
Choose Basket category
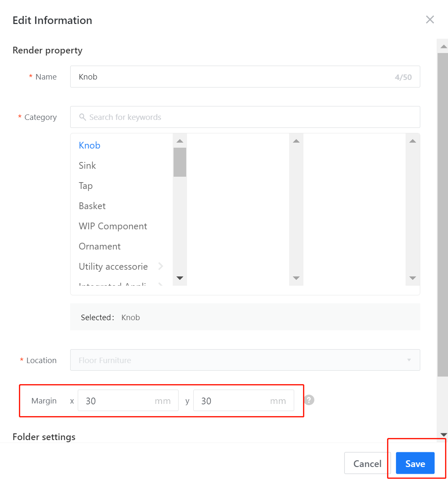click(x=92, y=206)
